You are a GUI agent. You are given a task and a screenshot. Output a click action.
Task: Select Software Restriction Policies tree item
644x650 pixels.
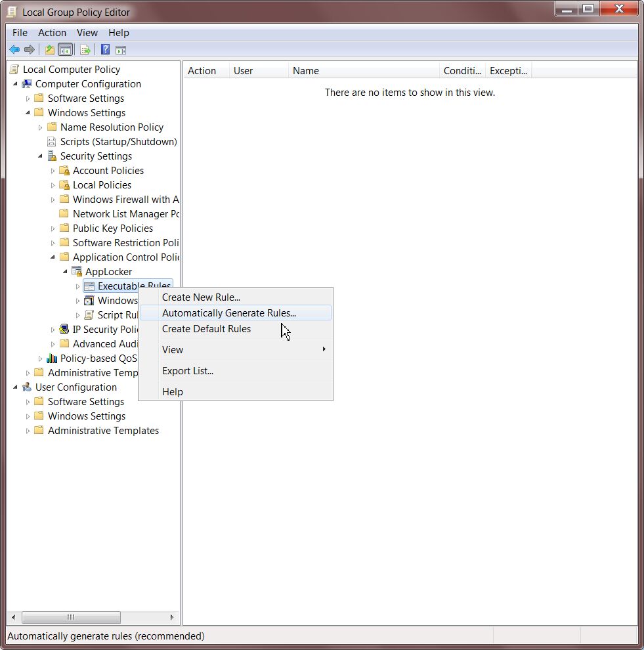click(125, 242)
